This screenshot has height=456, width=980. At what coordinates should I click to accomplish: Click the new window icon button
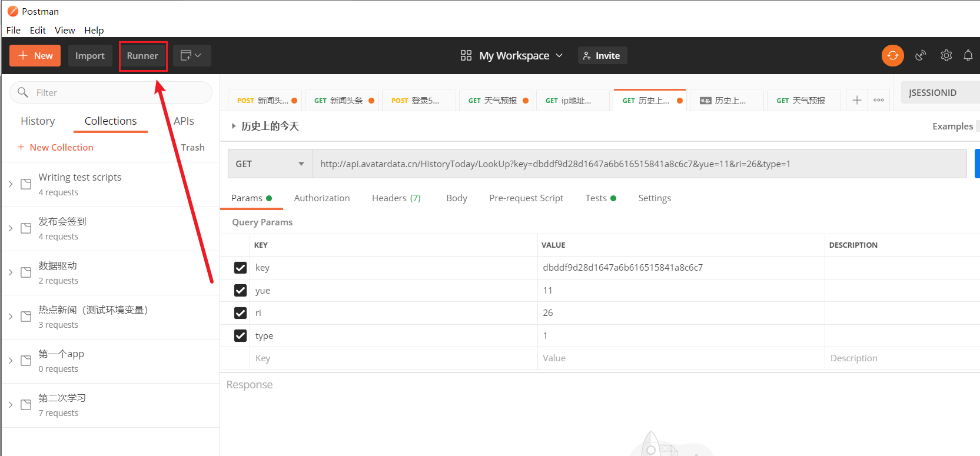[x=191, y=55]
